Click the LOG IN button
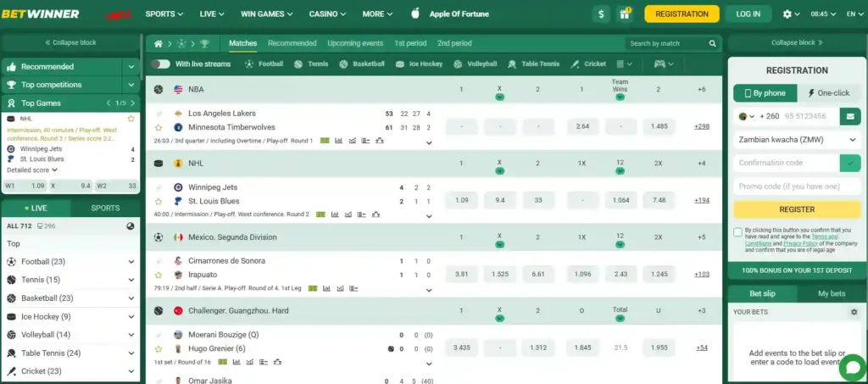The height and width of the screenshot is (384, 868). pos(748,14)
